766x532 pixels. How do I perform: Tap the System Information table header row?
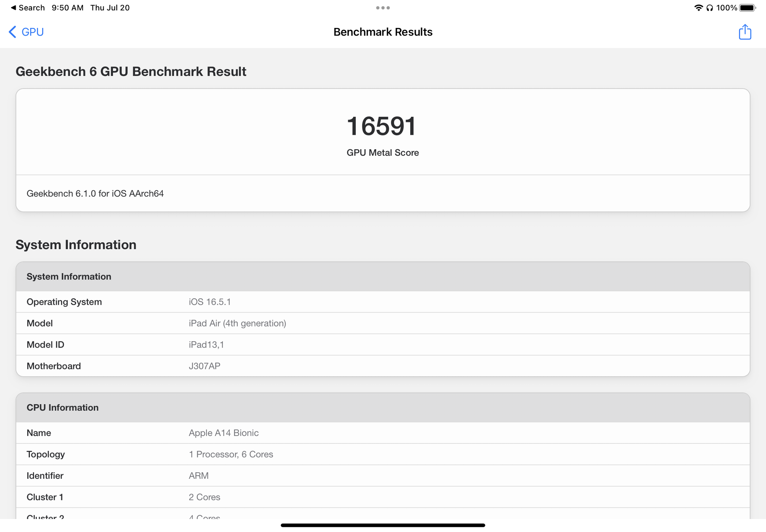coord(383,277)
